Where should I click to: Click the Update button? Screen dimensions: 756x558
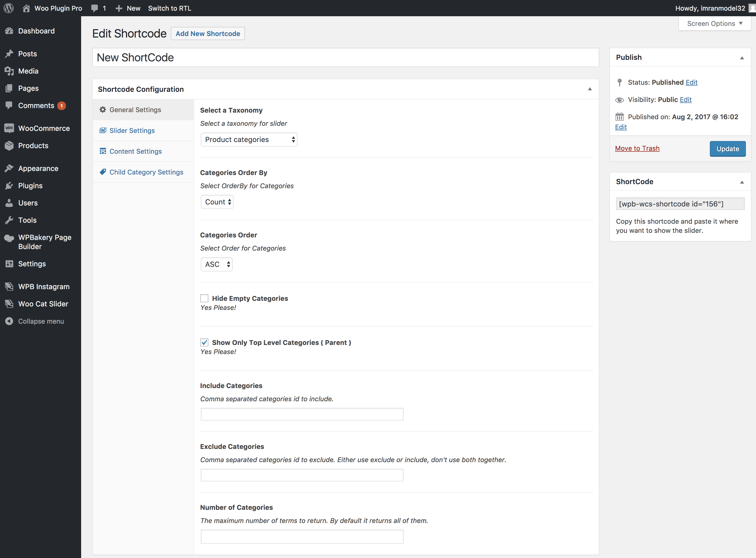click(x=728, y=149)
